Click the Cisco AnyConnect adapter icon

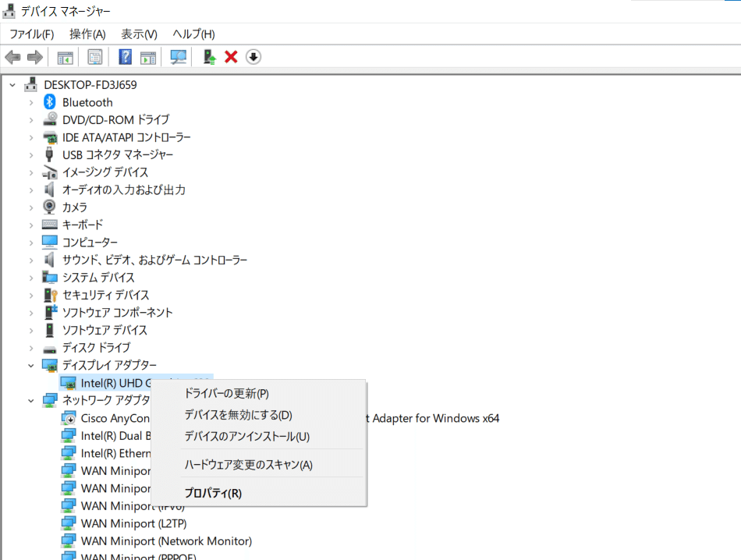(69, 418)
